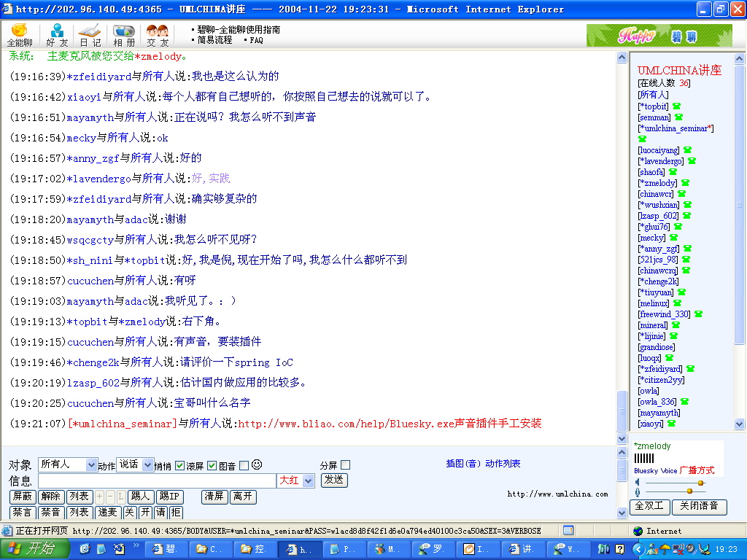Click the 信息 message input field

[x=158, y=481]
